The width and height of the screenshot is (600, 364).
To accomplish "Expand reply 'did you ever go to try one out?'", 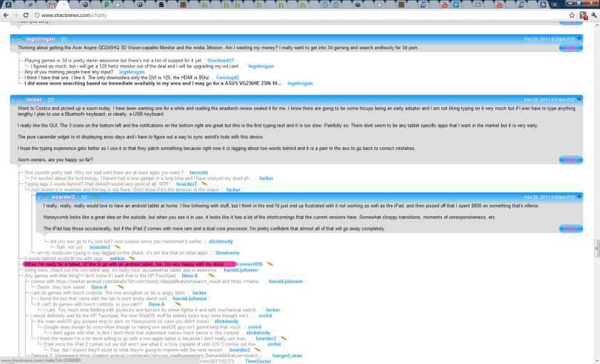I will point(126,241).
